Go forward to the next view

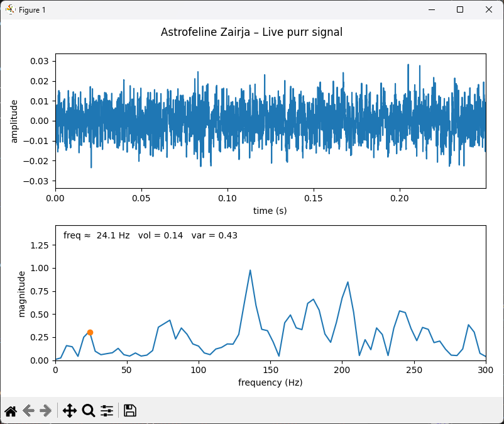pyautogui.click(x=45, y=411)
